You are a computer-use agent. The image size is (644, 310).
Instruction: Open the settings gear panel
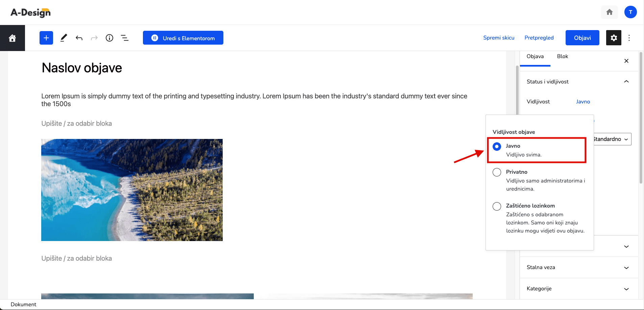click(x=614, y=38)
